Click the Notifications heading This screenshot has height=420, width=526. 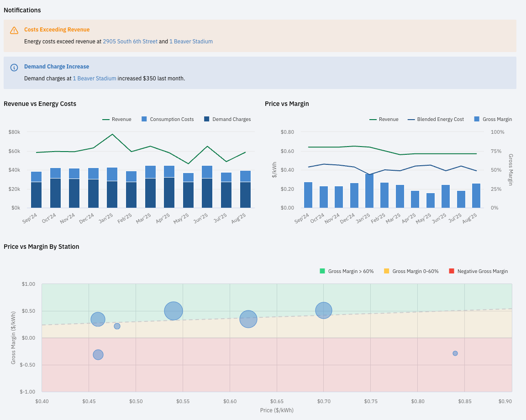point(22,10)
